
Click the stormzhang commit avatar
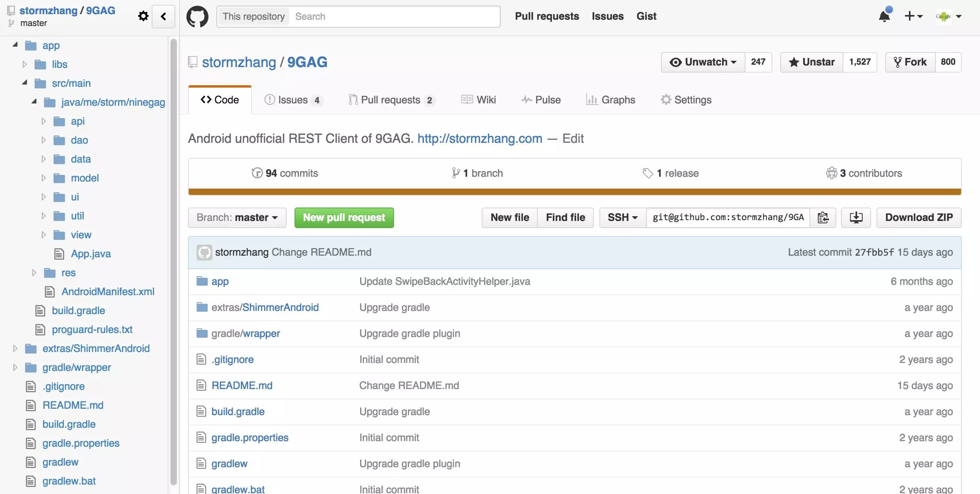click(204, 253)
